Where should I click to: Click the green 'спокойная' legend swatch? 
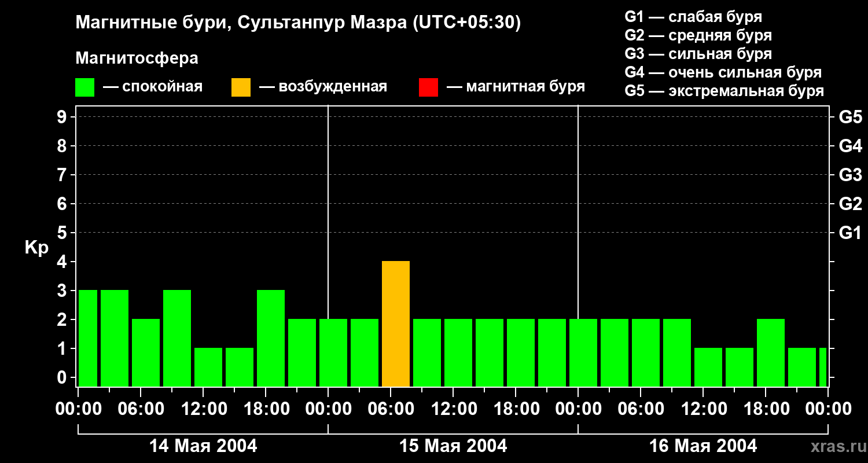coord(85,87)
